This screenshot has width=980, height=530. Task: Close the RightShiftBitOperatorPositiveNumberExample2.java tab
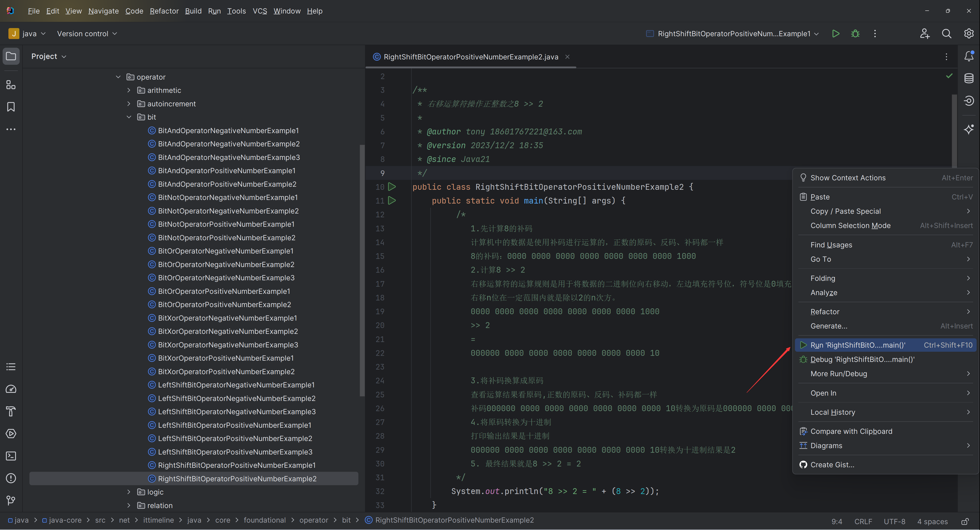tap(567, 57)
